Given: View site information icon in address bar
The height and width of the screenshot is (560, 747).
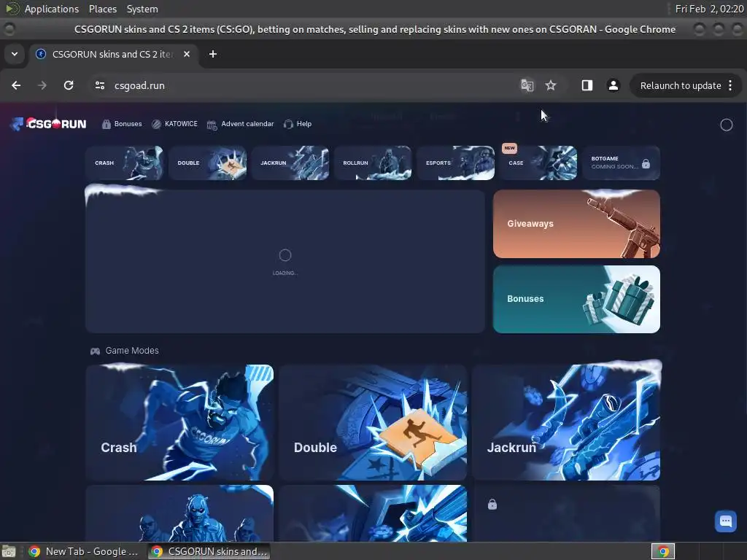Looking at the screenshot, I should click(100, 85).
